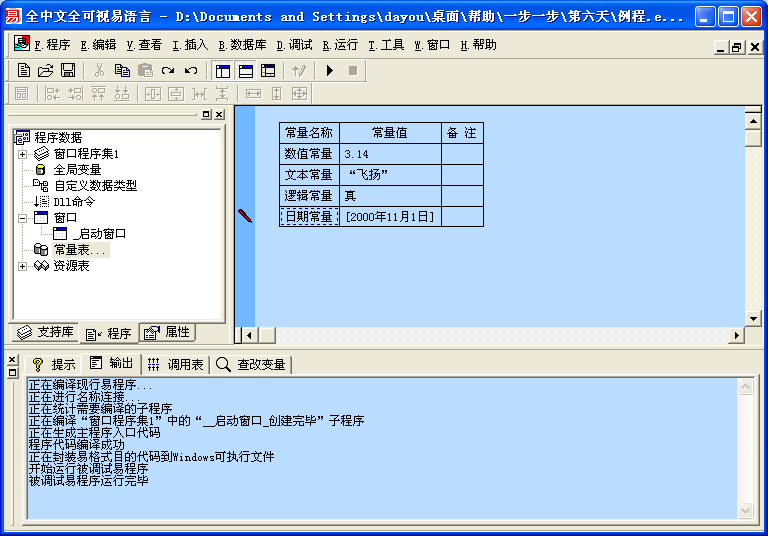Viewport: 768px width, 536px height.
Task: Expand the 资源表 tree node
Action: coord(22,266)
